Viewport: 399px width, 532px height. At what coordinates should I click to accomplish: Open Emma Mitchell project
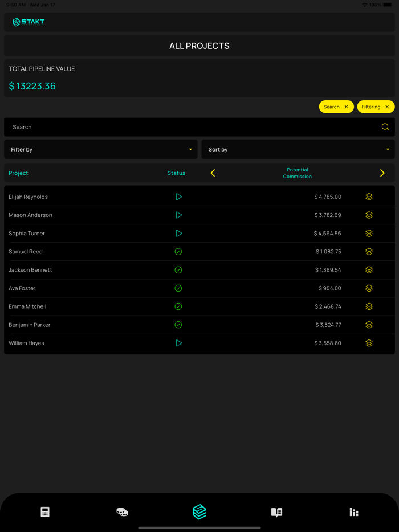point(27,306)
